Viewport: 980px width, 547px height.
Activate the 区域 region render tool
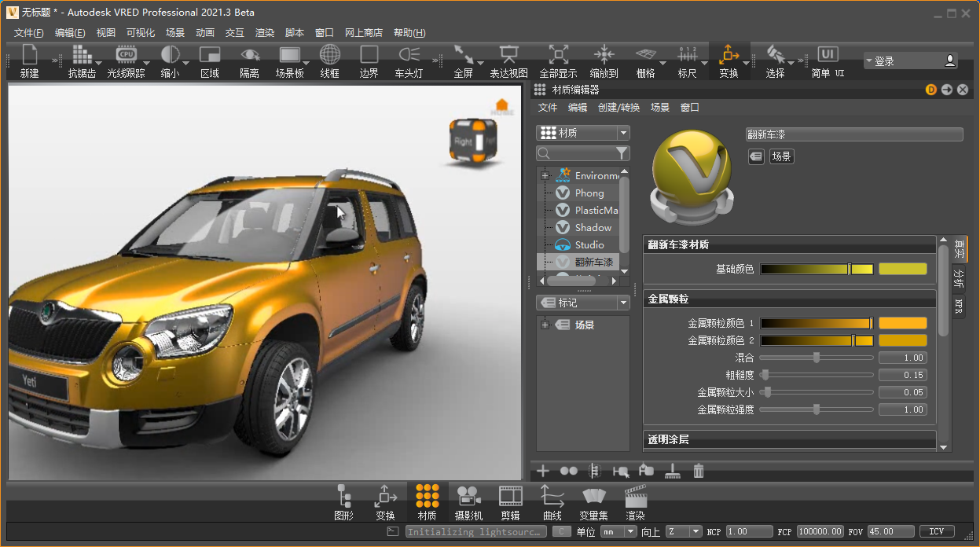point(210,61)
